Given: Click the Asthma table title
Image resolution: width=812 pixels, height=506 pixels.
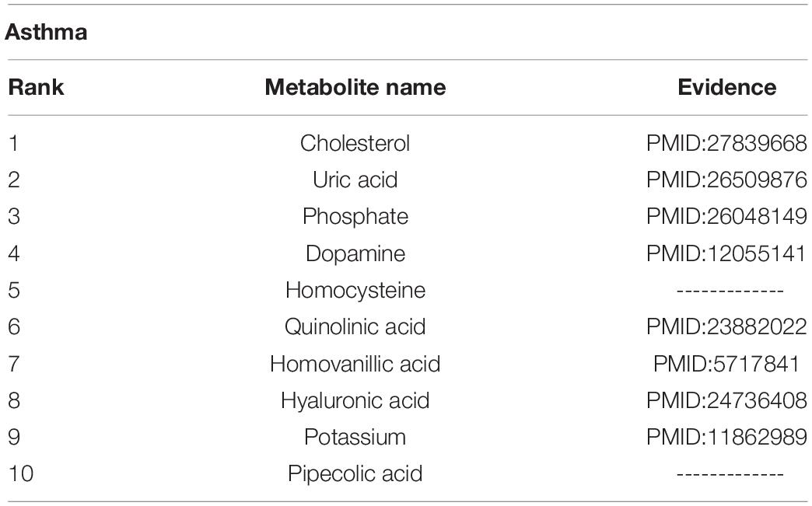Looking at the screenshot, I should coord(46,33).
